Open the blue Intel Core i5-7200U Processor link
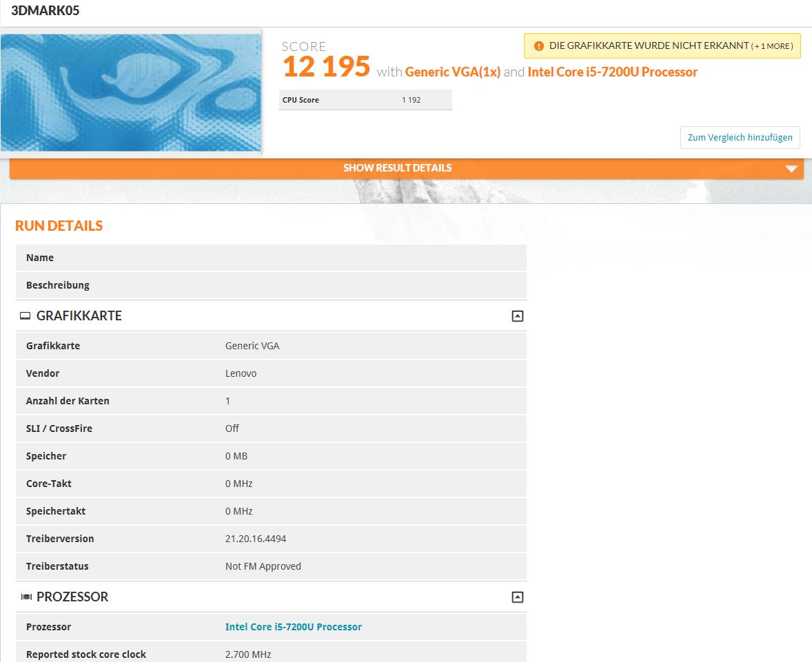Viewport: 812px width, 662px height. point(293,627)
